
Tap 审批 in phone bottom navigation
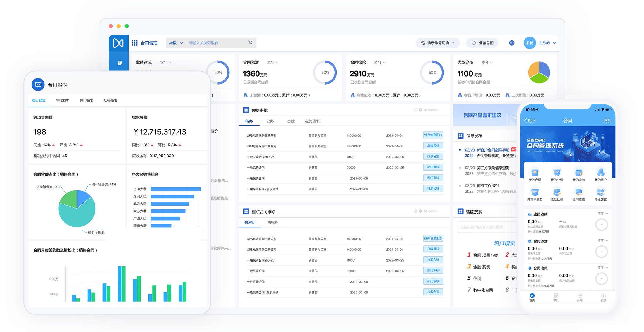556,297
